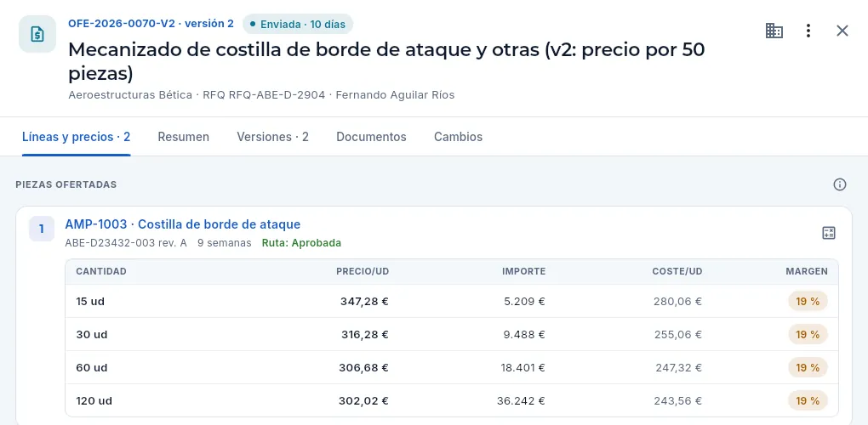Click the quote document icon beside the title

pyautogui.click(x=37, y=34)
